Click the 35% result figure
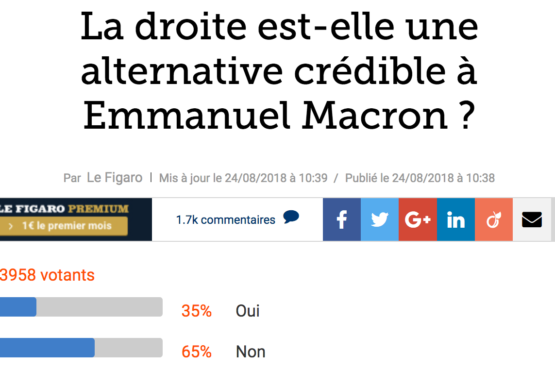 pyautogui.click(x=196, y=311)
